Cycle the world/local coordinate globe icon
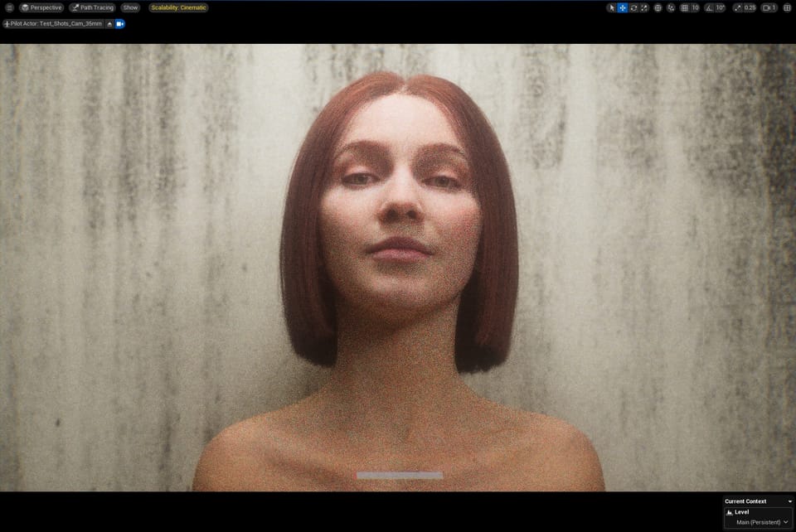Image resolution: width=796 pixels, height=532 pixels. 658,7
